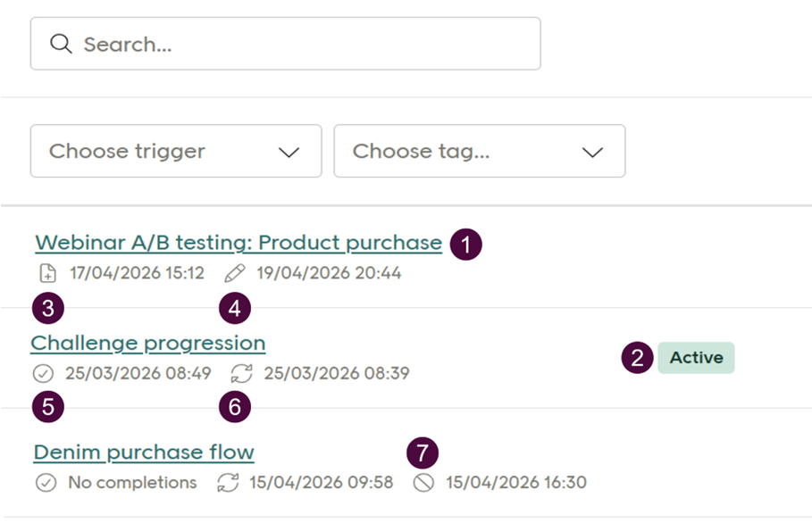Click the checkmark icon beside No completions
The width and height of the screenshot is (812, 523).
point(46,483)
